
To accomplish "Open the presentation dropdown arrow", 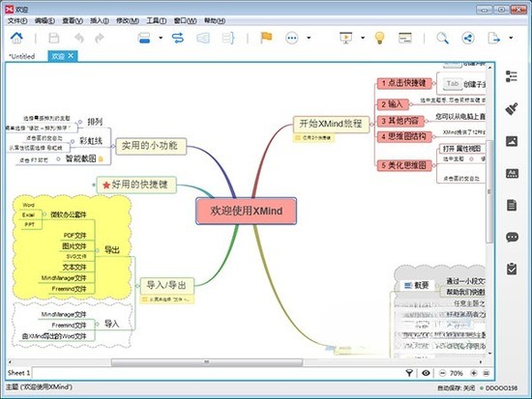I will point(363,38).
